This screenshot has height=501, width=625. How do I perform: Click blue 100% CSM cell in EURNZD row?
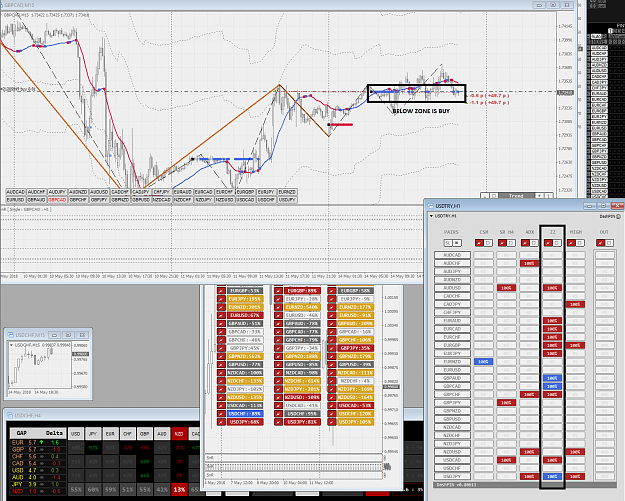[483, 362]
